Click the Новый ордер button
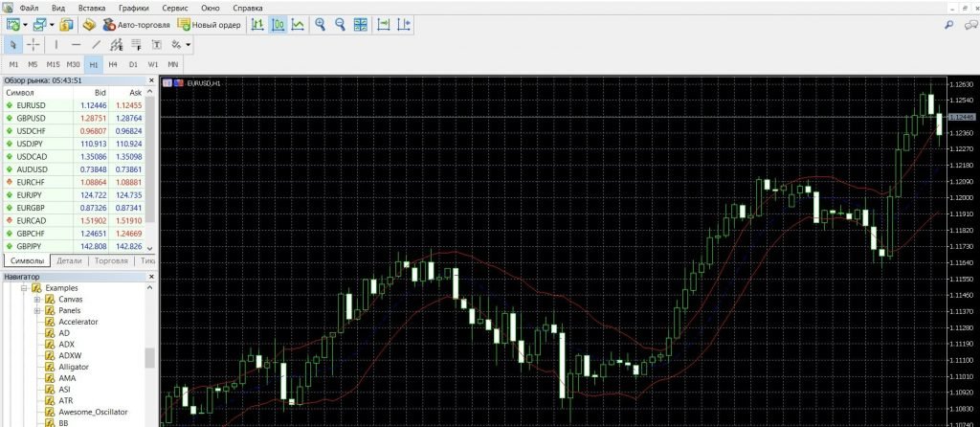This screenshot has height=427, width=980. (x=210, y=24)
